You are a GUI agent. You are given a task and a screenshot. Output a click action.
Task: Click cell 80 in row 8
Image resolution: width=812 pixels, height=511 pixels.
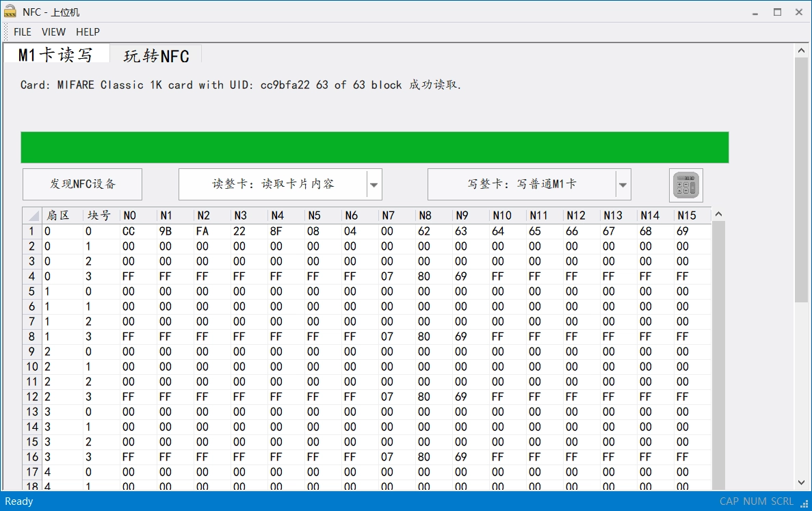(x=434, y=337)
